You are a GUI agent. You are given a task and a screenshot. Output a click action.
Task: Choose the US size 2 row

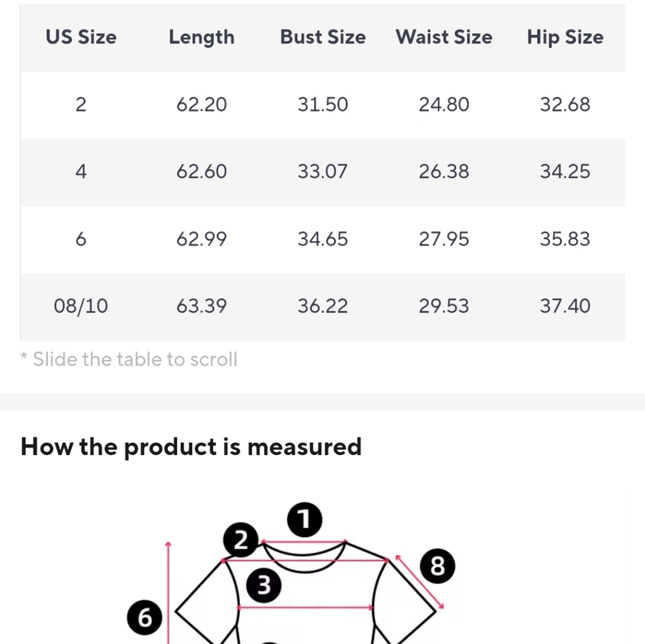[x=323, y=105]
